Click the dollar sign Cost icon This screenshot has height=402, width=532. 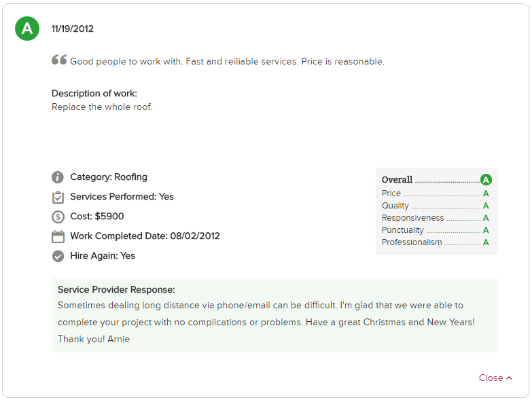tap(58, 217)
